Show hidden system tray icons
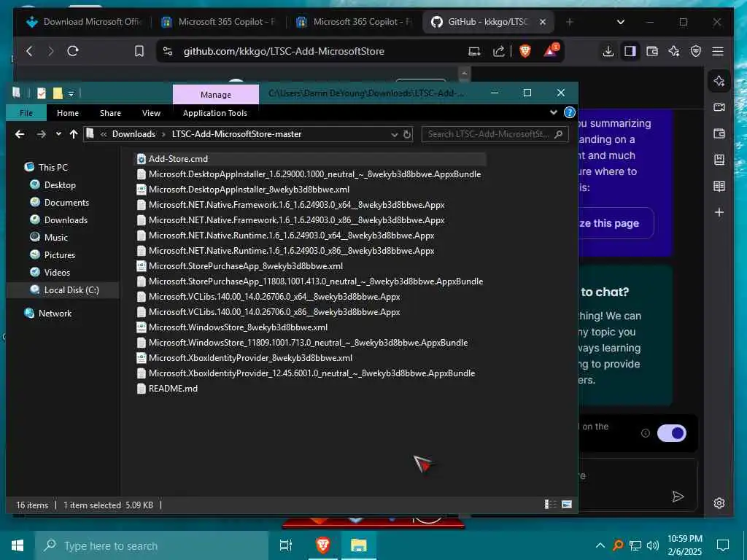 click(x=600, y=545)
